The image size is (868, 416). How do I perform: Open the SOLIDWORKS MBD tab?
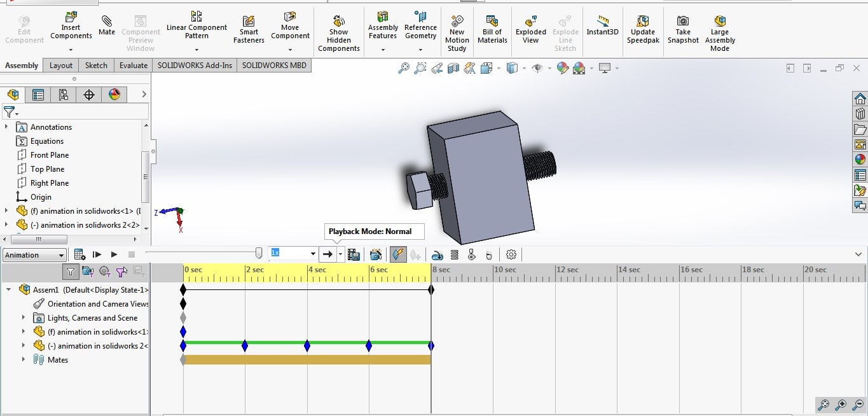[x=274, y=65]
